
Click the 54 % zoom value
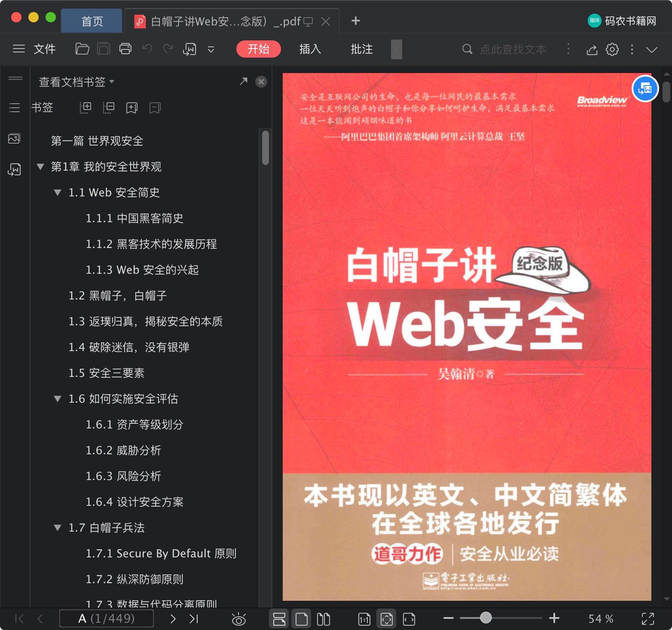point(601,619)
